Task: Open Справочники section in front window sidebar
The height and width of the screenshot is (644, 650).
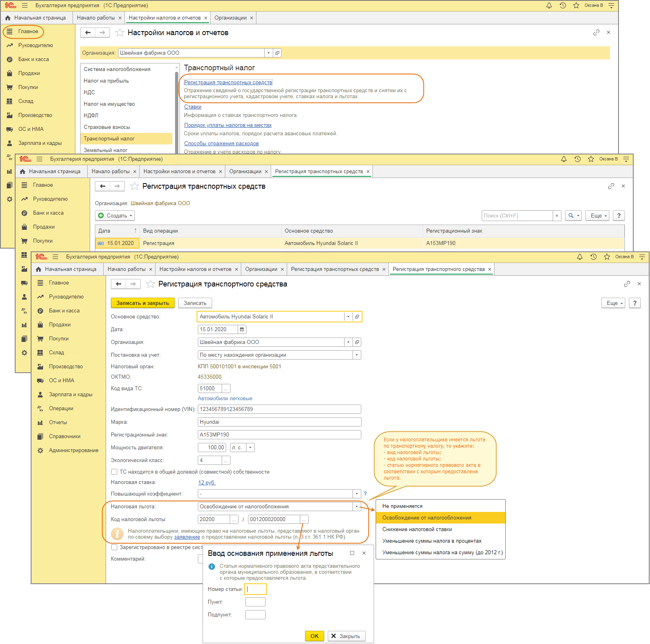Action: pyautogui.click(x=65, y=437)
